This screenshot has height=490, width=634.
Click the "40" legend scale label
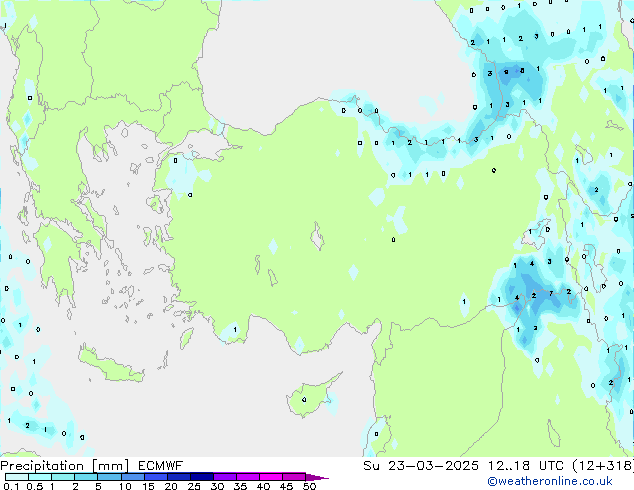(263, 486)
